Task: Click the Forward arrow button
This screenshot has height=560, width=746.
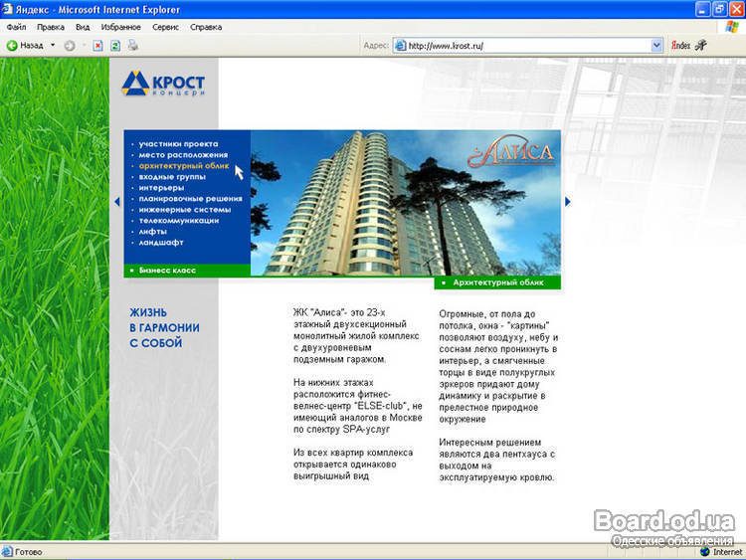Action: point(69,46)
